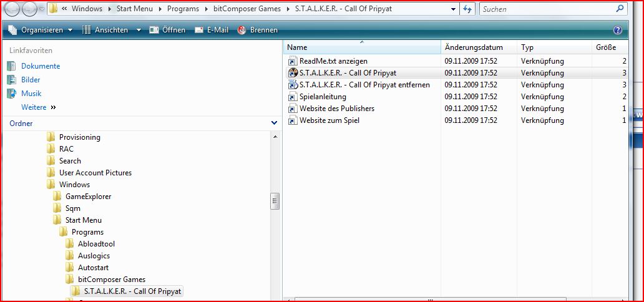644x302 pixels.
Task: Click the GameExplorer folder icon
Action: [57, 197]
